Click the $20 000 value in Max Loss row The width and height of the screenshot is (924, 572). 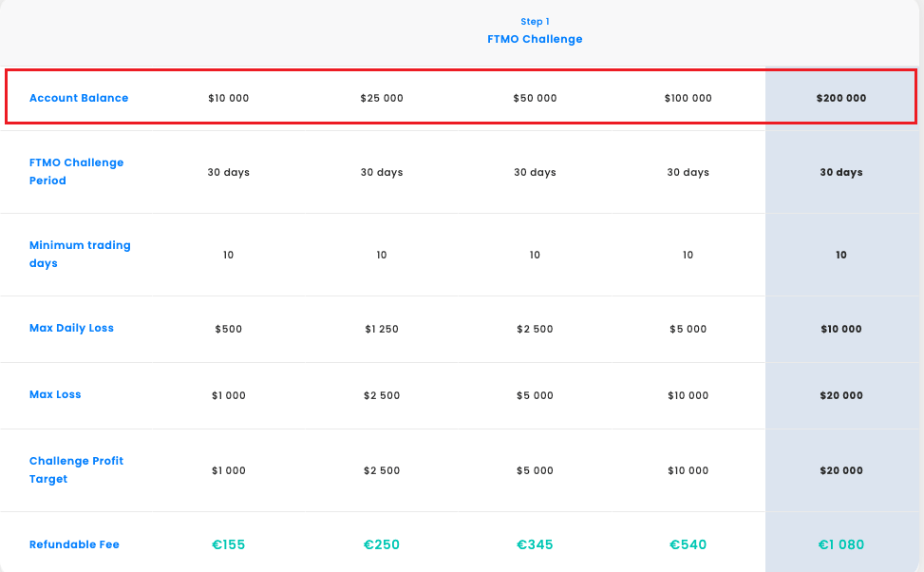841,395
